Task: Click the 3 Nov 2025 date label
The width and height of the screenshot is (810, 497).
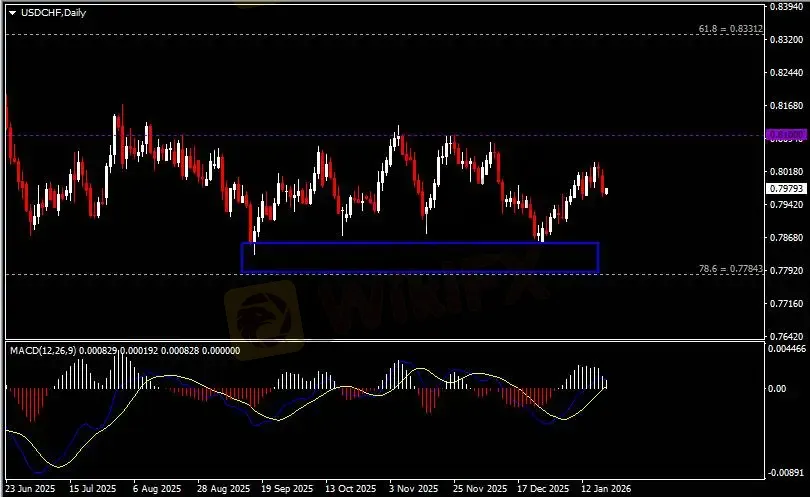Action: (413, 488)
